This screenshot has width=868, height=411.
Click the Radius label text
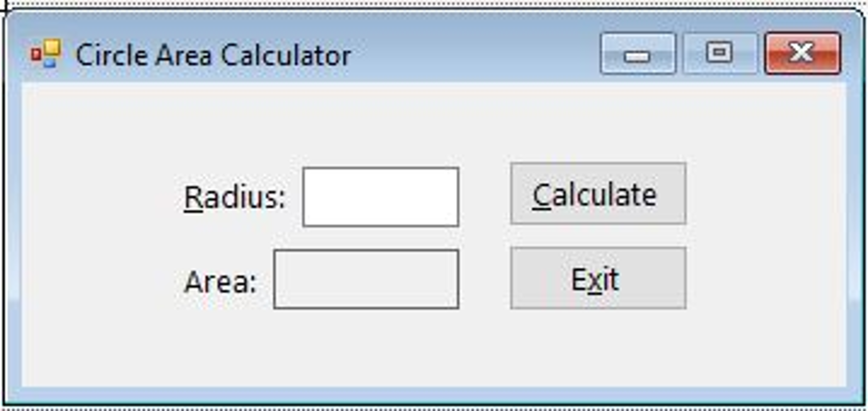click(234, 198)
